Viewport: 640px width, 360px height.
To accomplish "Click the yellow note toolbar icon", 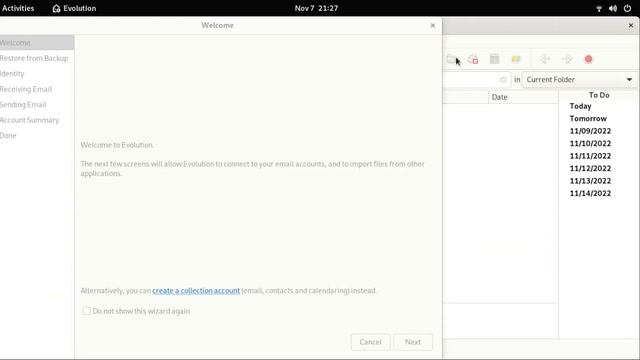I will tap(516, 59).
